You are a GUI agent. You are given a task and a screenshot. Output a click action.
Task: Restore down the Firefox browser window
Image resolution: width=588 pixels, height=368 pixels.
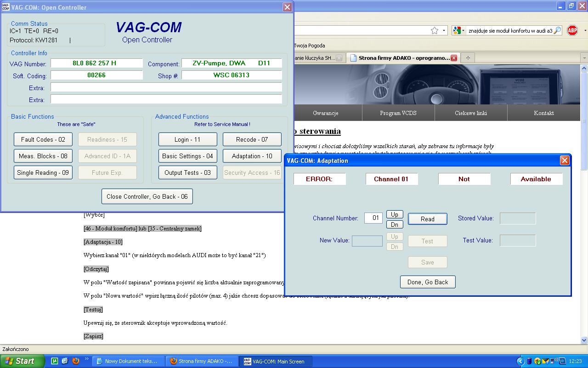571,6
